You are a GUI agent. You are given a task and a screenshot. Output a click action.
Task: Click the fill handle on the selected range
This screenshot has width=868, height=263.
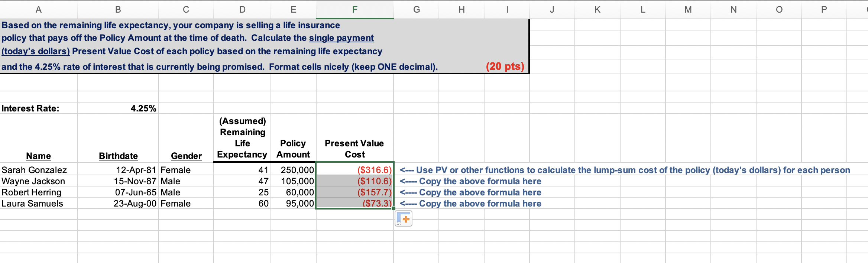(393, 208)
